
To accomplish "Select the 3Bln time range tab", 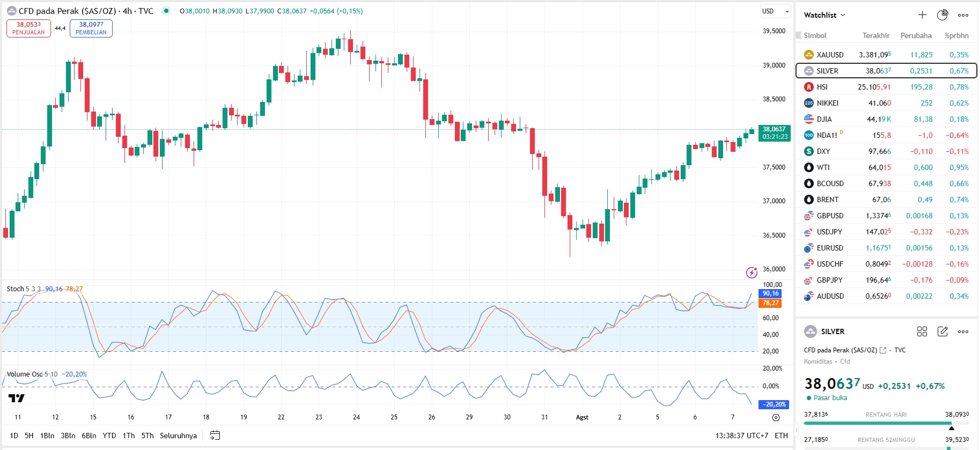I will [x=68, y=436].
